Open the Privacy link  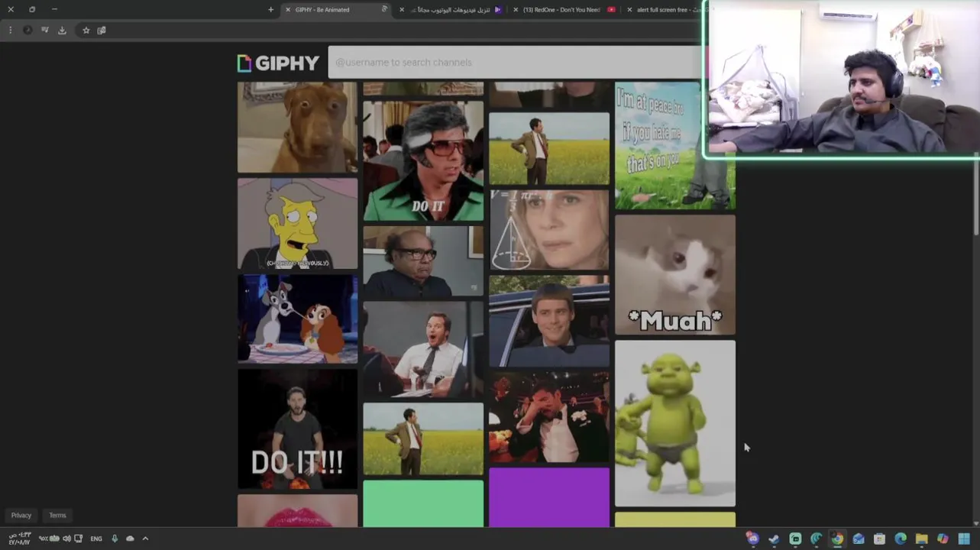(21, 515)
